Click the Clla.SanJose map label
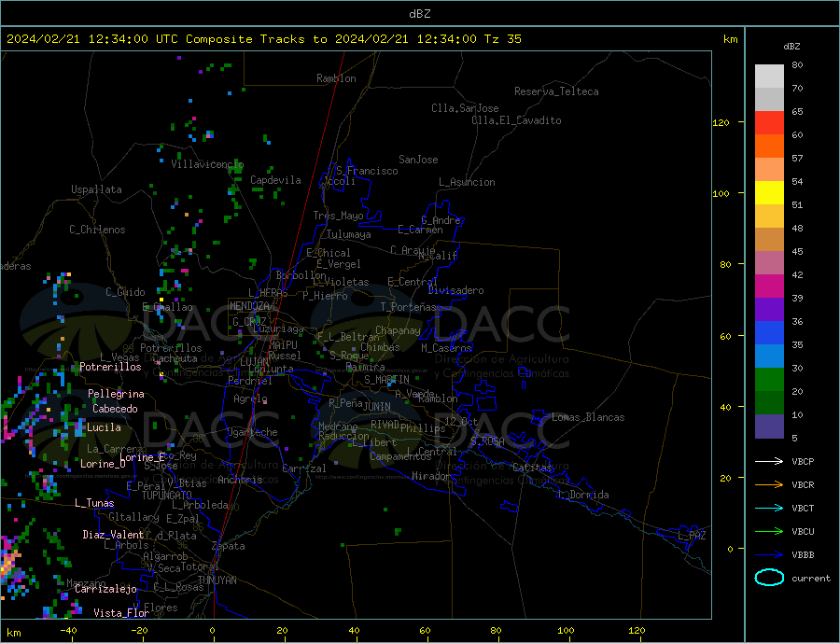 tap(465, 108)
